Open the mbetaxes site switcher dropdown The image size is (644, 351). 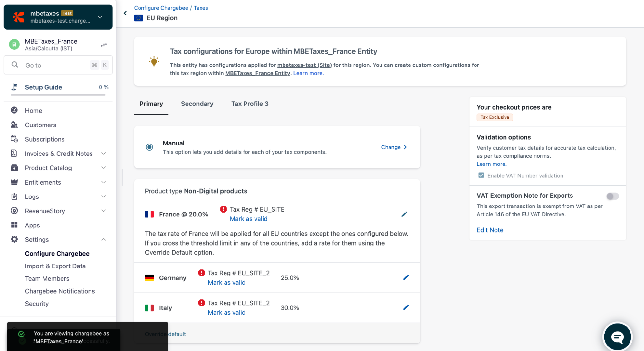100,17
